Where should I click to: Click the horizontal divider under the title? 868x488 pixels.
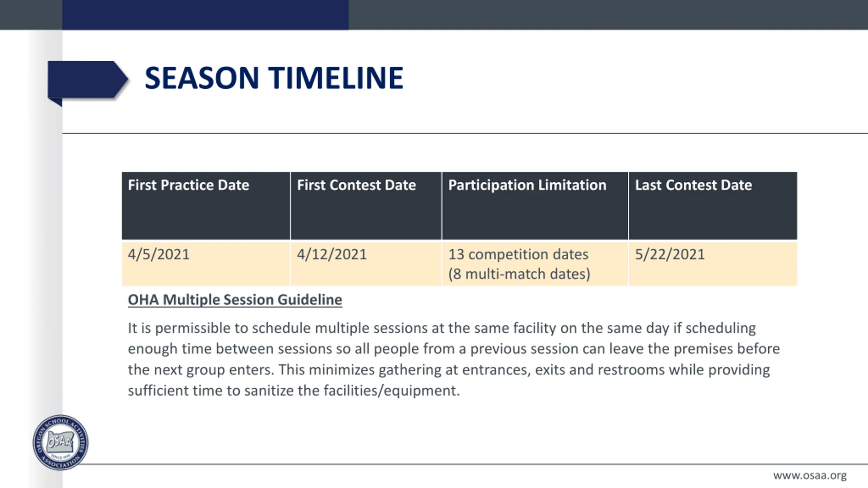point(465,134)
